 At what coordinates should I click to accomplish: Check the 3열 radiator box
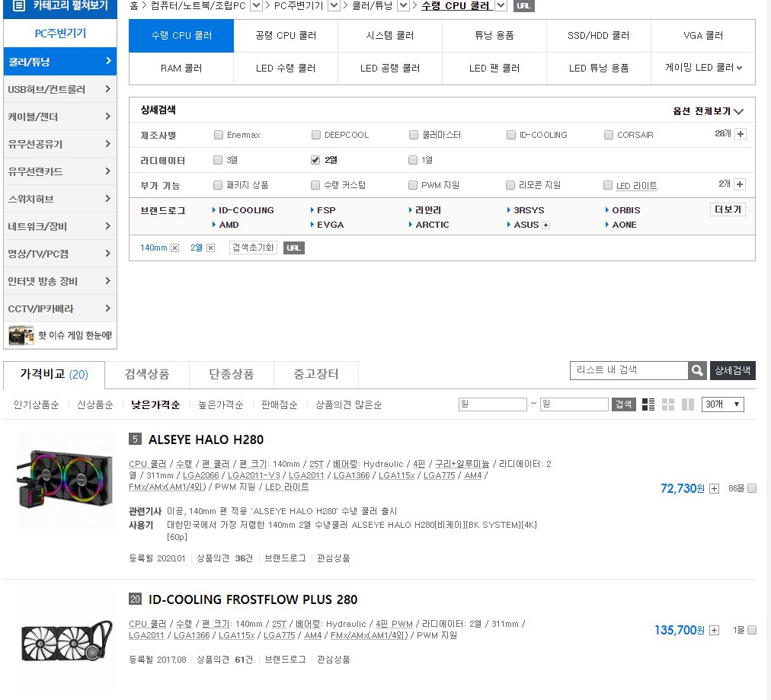coord(218,160)
